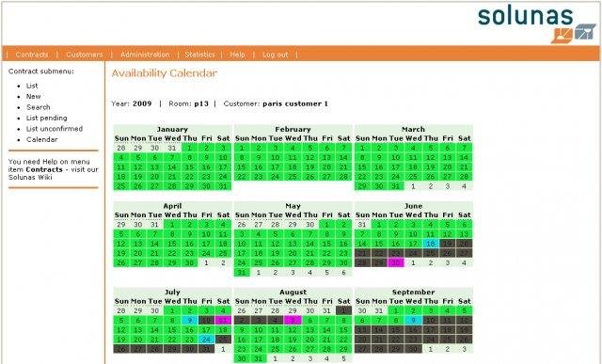Screen dimensions: 602x364
Task: Open the New contract submenu link
Action: 34,96
